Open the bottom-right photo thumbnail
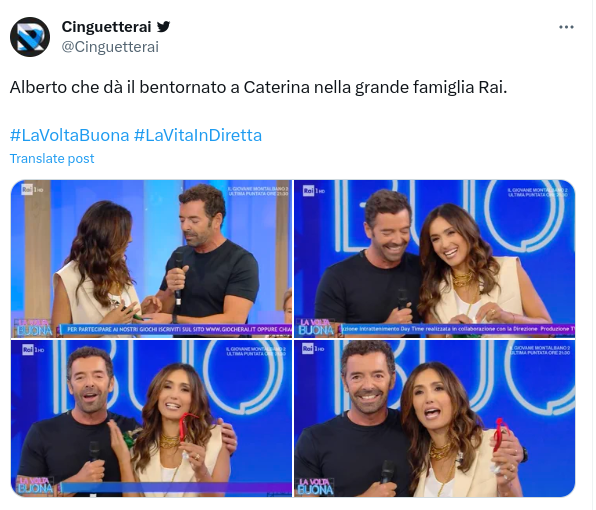This screenshot has width=596, height=510. (434, 418)
